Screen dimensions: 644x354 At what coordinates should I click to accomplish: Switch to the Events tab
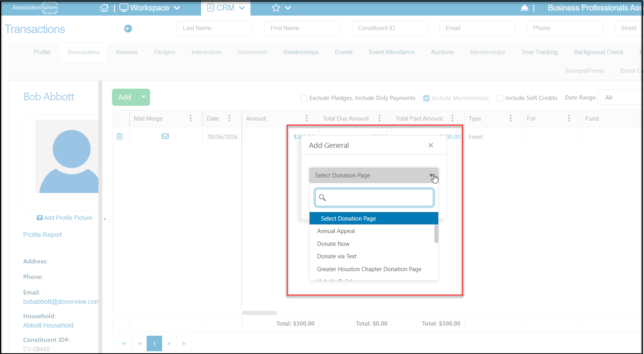344,52
